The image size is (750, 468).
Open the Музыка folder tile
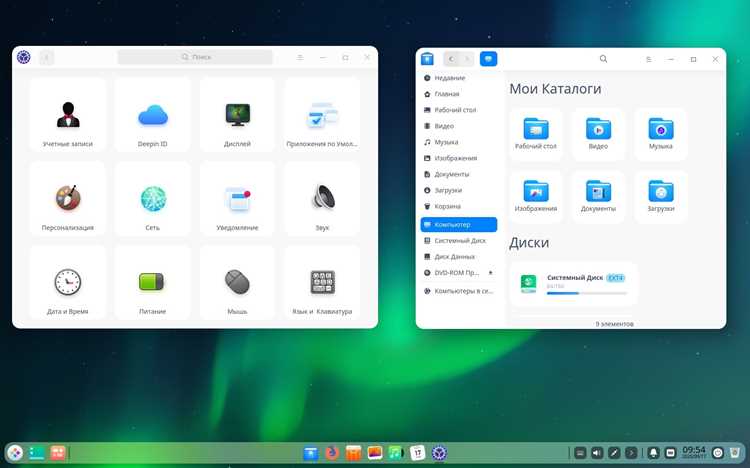661,134
